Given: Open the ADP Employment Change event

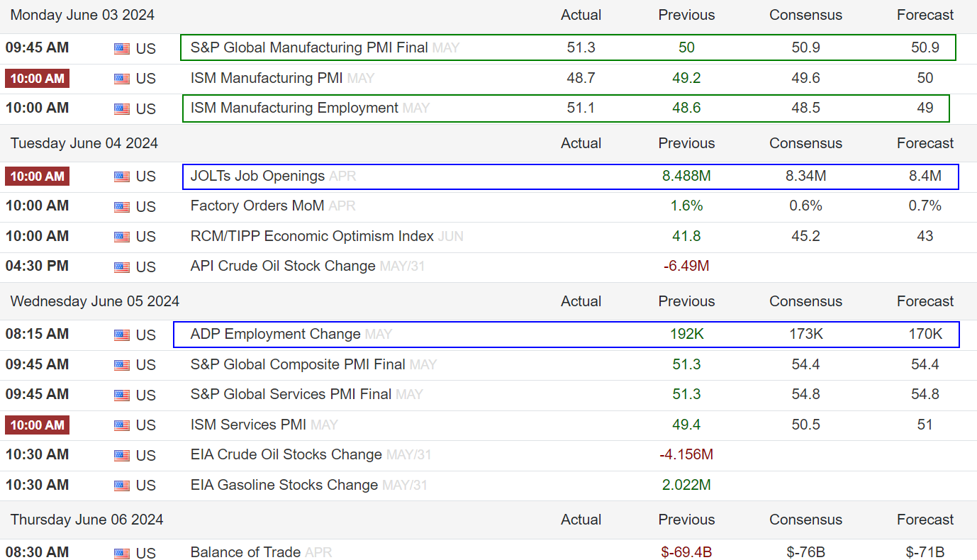Looking at the screenshot, I should pyautogui.click(x=275, y=334).
